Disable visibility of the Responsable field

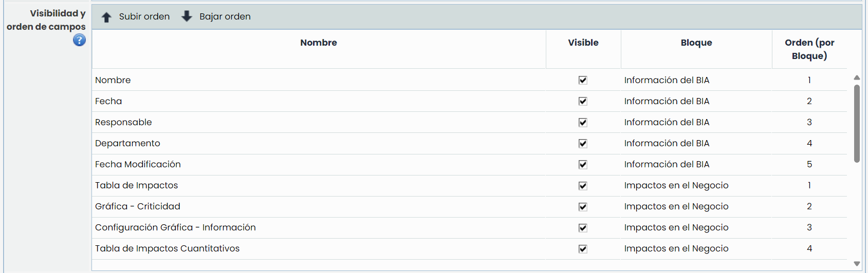coord(583,122)
